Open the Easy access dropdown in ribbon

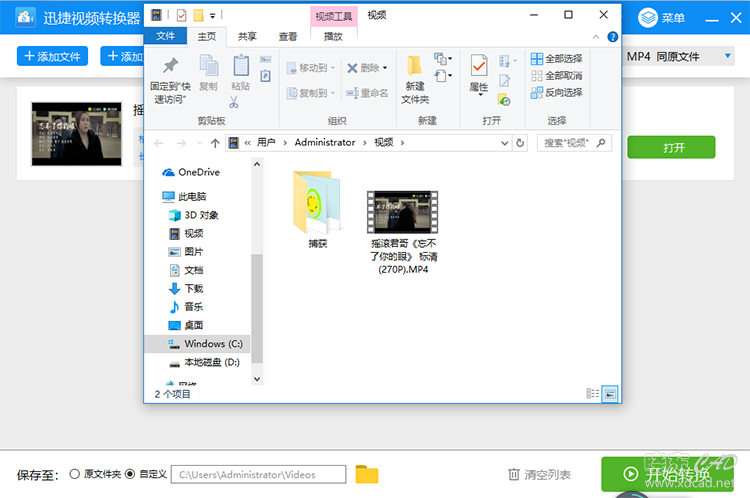point(443,76)
